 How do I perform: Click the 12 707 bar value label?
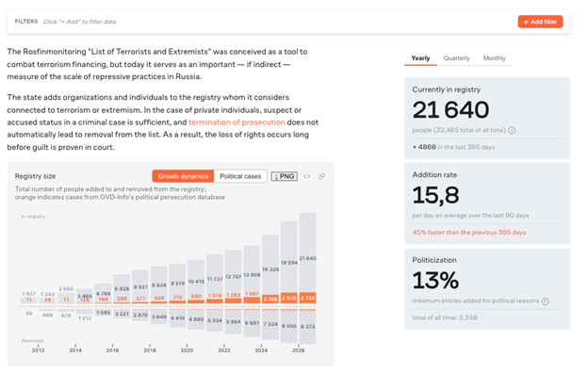(x=234, y=277)
